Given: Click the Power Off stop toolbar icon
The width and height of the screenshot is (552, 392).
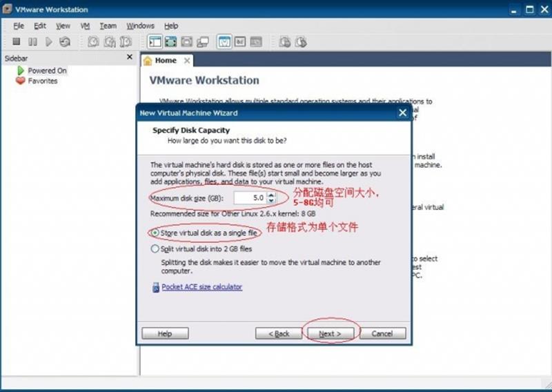Looking at the screenshot, I should click(16, 41).
